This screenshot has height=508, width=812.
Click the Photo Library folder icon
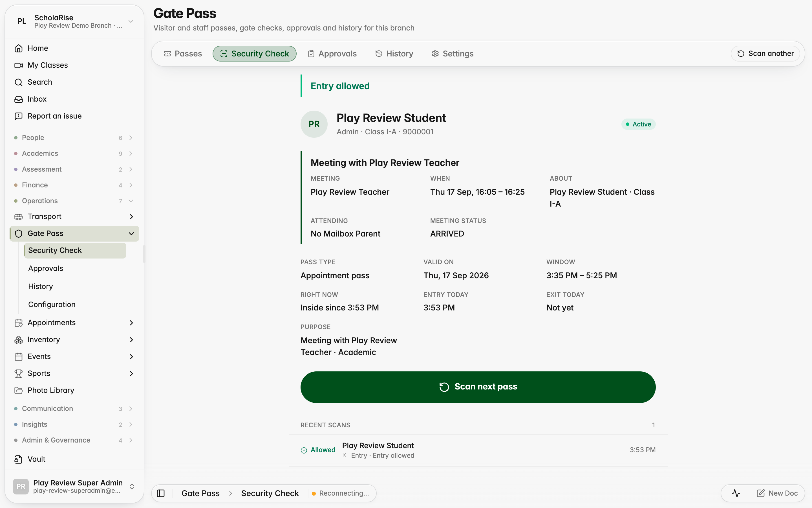[19, 390]
